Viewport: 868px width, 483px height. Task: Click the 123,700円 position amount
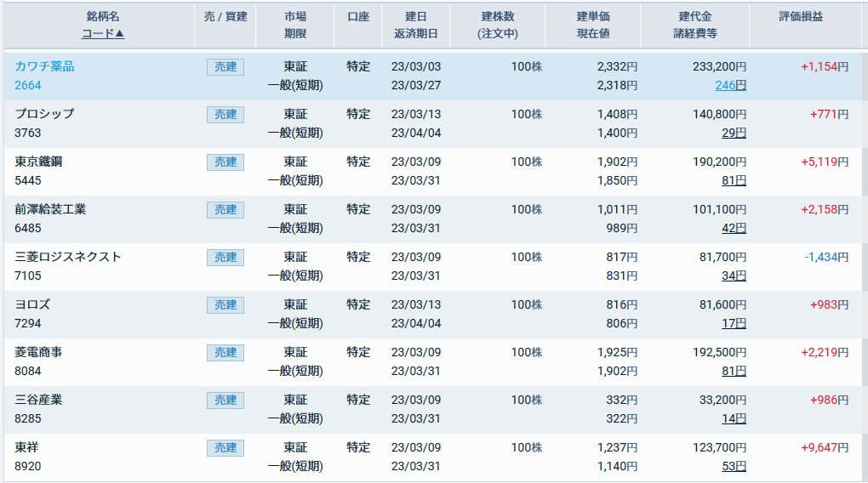720,447
